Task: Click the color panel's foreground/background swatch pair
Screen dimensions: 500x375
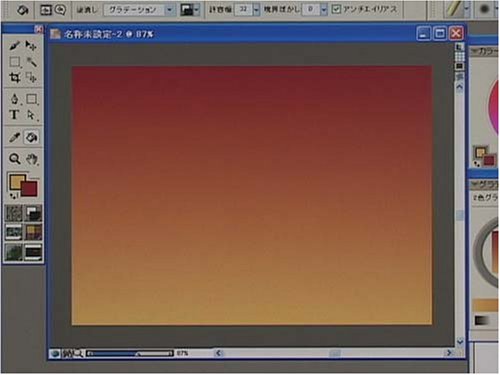Action: pos(485,156)
